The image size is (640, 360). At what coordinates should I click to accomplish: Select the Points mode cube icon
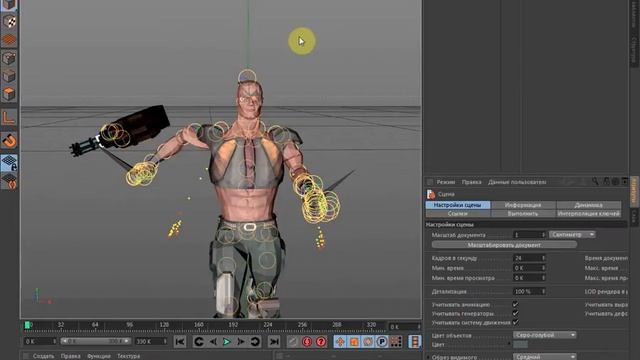coord(9,58)
